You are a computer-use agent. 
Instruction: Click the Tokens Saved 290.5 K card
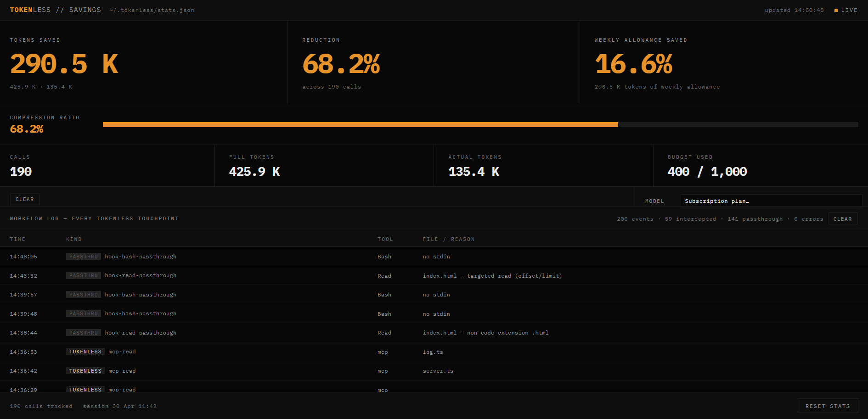coord(144,62)
